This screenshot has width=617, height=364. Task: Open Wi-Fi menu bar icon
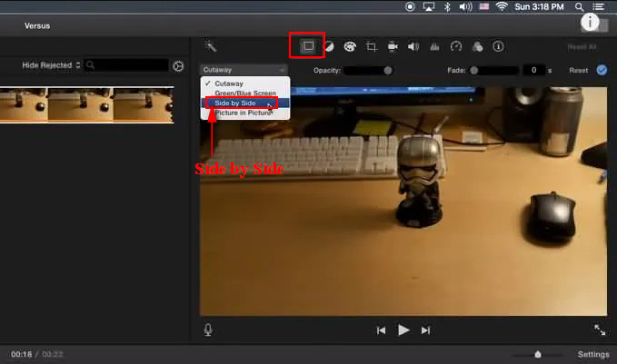[502, 6]
